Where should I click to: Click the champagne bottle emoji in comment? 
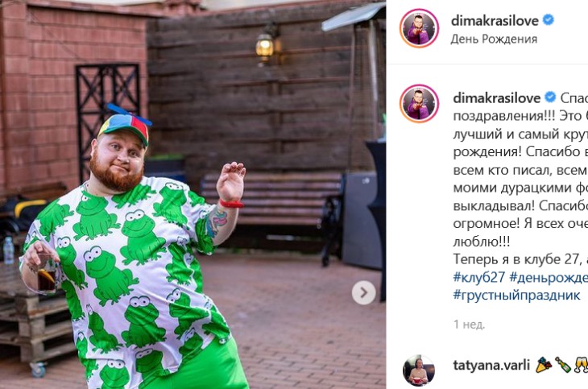[x=563, y=365]
